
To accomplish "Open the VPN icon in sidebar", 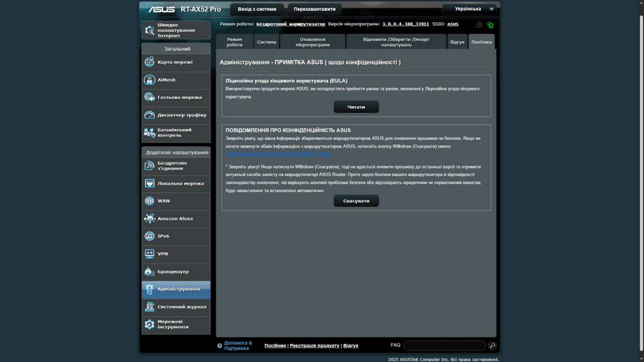I will (x=149, y=254).
